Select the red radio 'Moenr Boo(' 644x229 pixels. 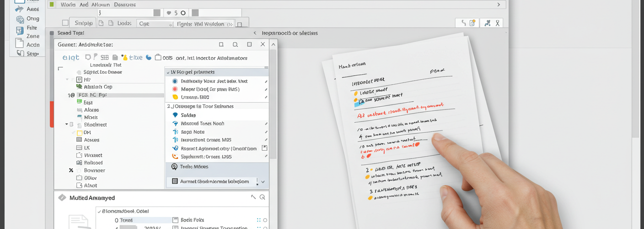[175, 89]
